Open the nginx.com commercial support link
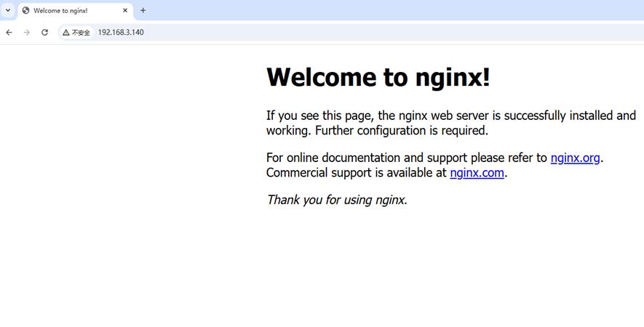 (477, 172)
